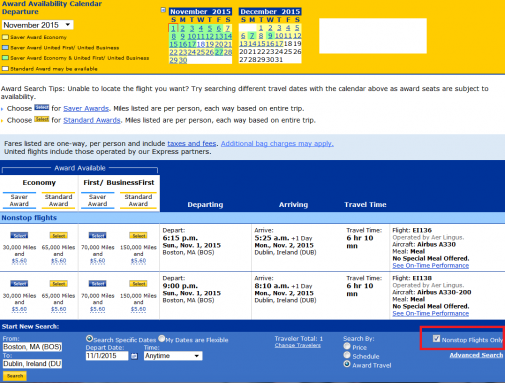Select First Standard Award for flight EI136
The width and height of the screenshot is (505, 383).
(138, 236)
